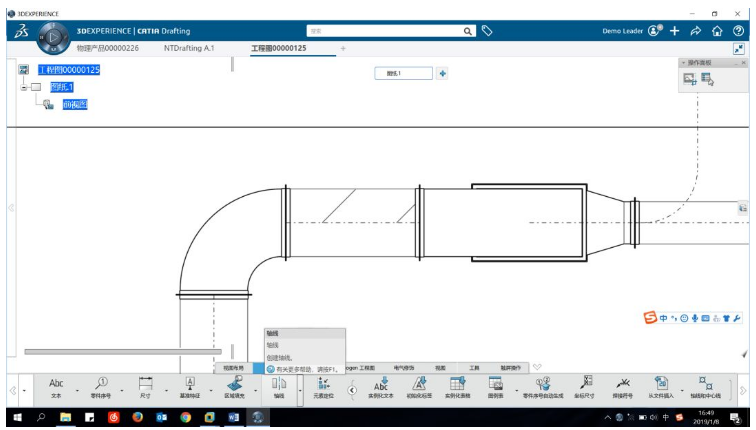The height and width of the screenshot is (430, 756).
Task: Open the 从文件插入 insert from file tool
Action: [661, 388]
